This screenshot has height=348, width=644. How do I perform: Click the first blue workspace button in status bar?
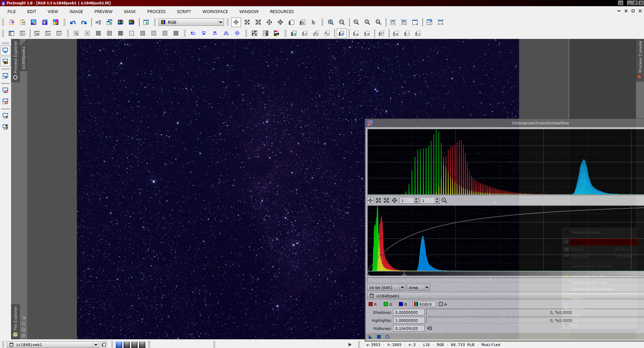pyautogui.click(x=119, y=344)
